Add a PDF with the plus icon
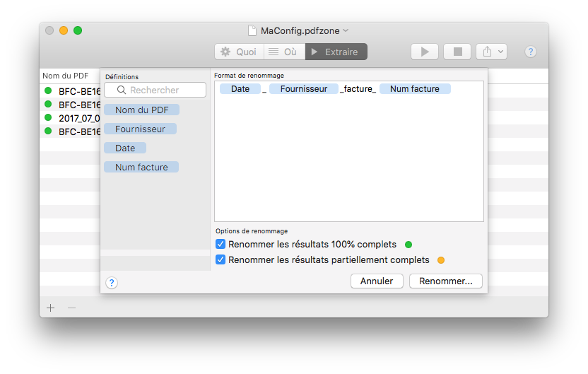The image size is (588, 374). click(50, 308)
